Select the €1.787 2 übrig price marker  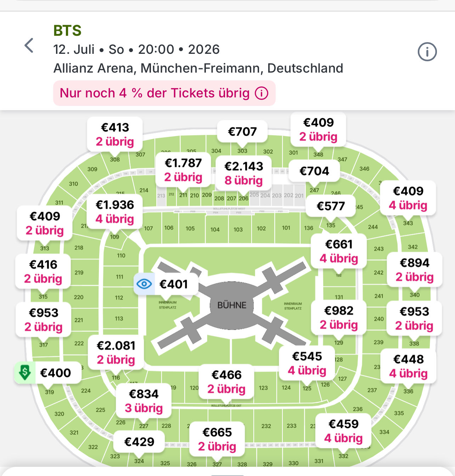(183, 170)
